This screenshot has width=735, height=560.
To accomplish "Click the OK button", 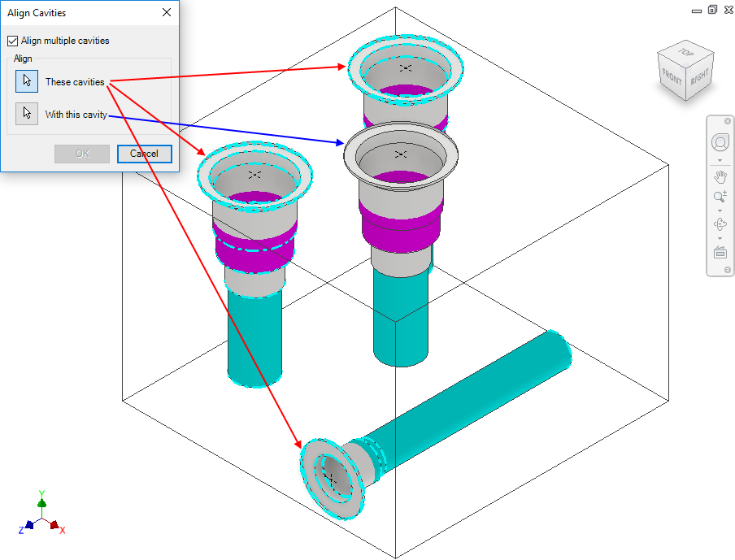I will (x=82, y=154).
